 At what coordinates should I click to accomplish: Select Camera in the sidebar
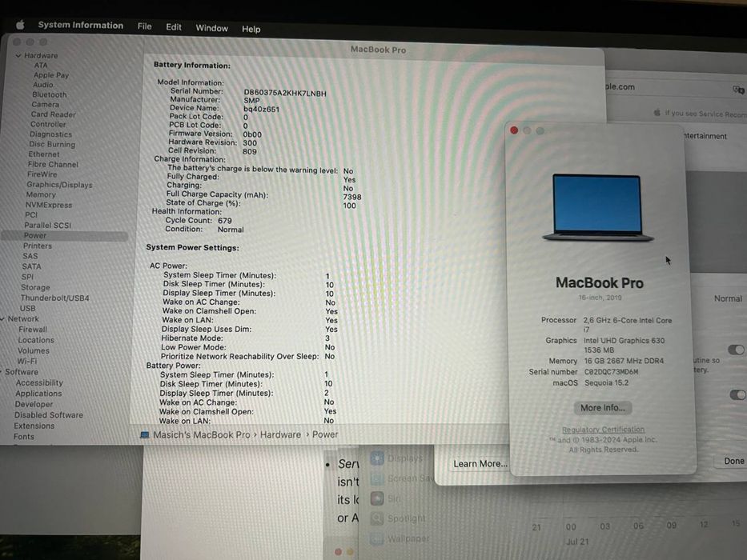point(46,105)
